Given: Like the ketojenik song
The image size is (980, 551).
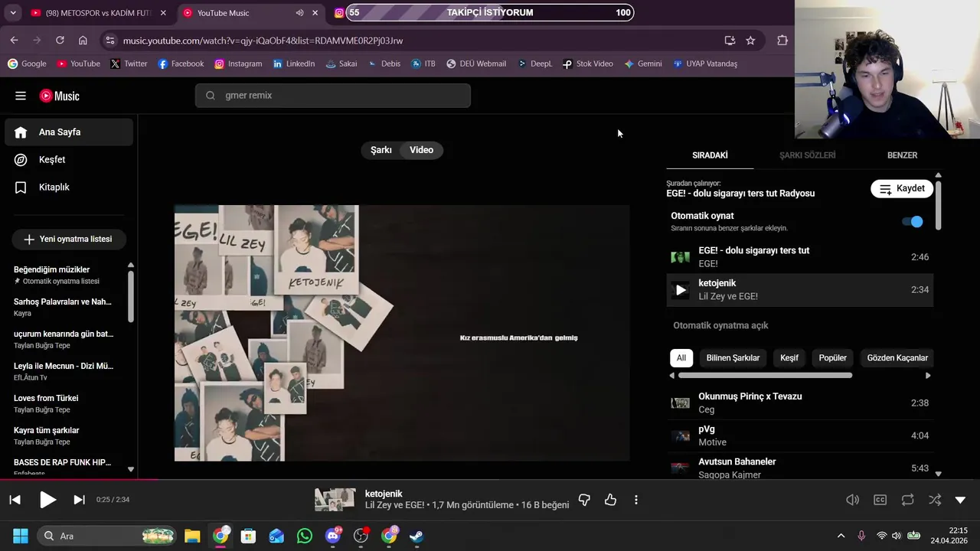Looking at the screenshot, I should coord(610,500).
